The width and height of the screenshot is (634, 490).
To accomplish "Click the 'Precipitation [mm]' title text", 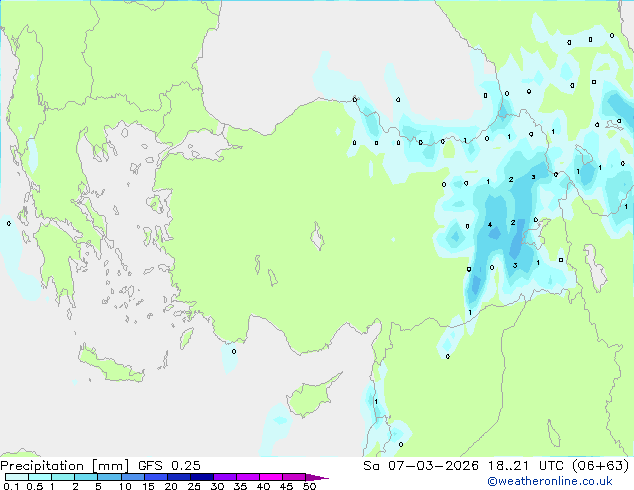I will (64, 466).
